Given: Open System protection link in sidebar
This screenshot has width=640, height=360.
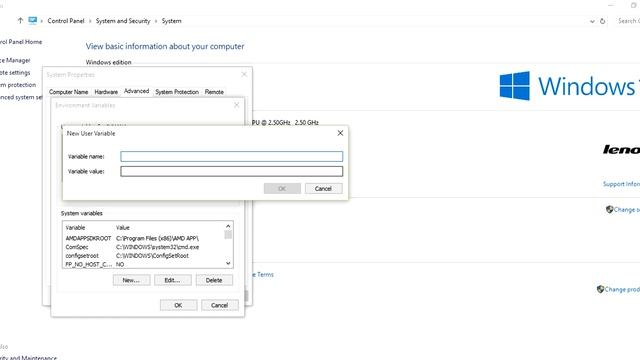Looking at the screenshot, I should pyautogui.click(x=18, y=84).
